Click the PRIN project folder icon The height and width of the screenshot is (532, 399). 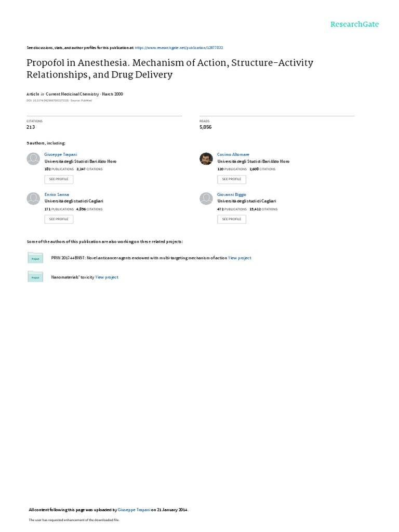(35, 258)
